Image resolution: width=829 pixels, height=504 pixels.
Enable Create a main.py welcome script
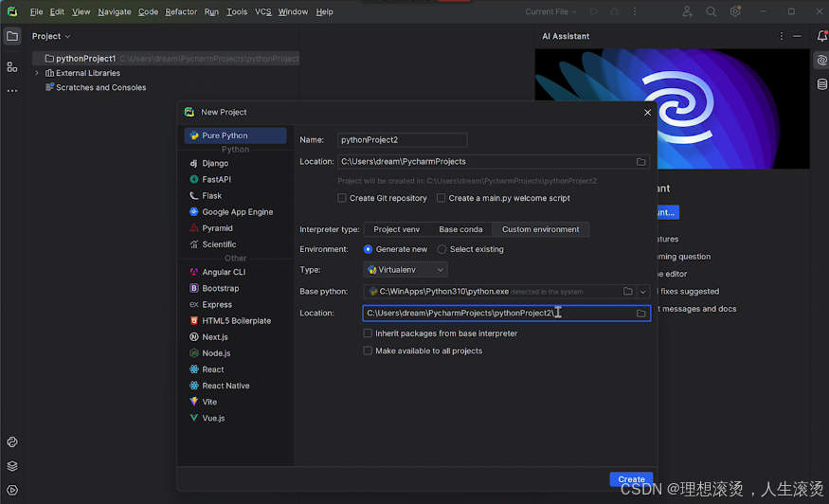441,198
